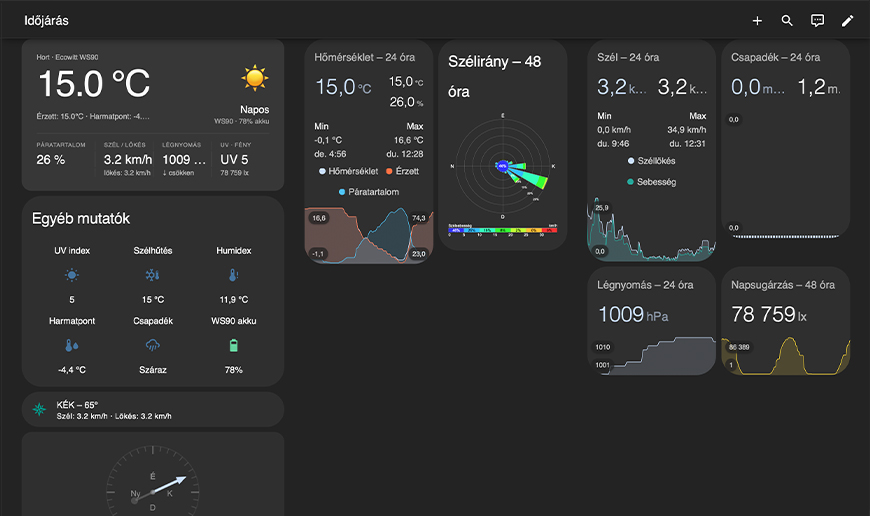This screenshot has width=870, height=516.
Task: Open the Napsugárzás – 48 óra card
Action: point(785,320)
